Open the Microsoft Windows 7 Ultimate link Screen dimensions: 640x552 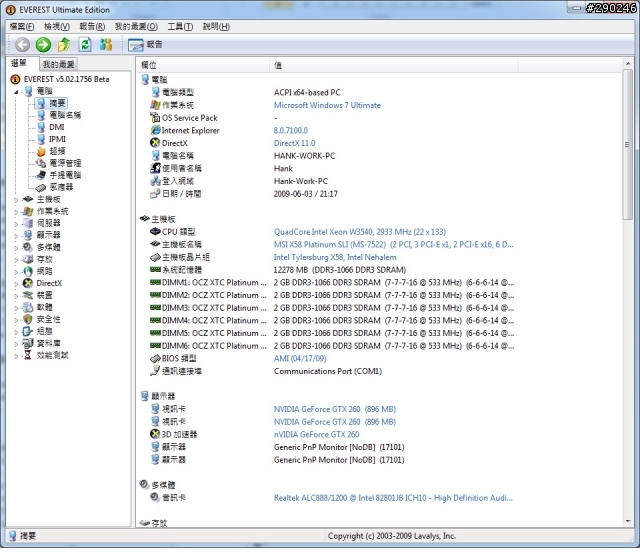click(327, 105)
